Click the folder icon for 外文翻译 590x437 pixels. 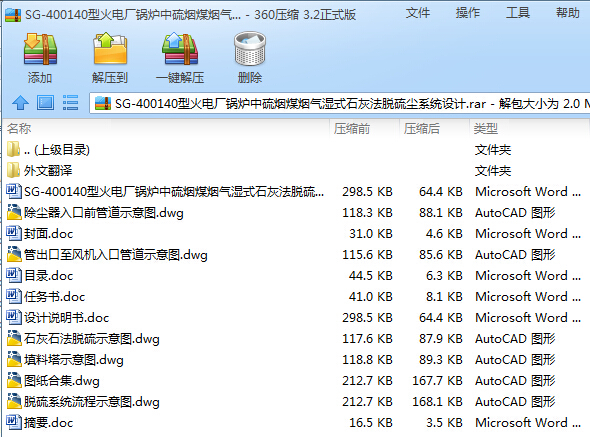pyautogui.click(x=14, y=170)
